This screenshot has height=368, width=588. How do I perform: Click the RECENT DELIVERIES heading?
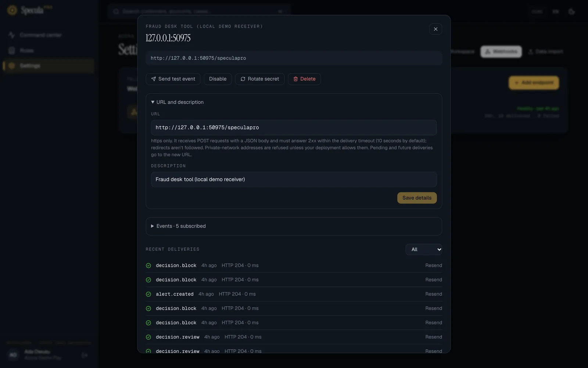coord(172,250)
